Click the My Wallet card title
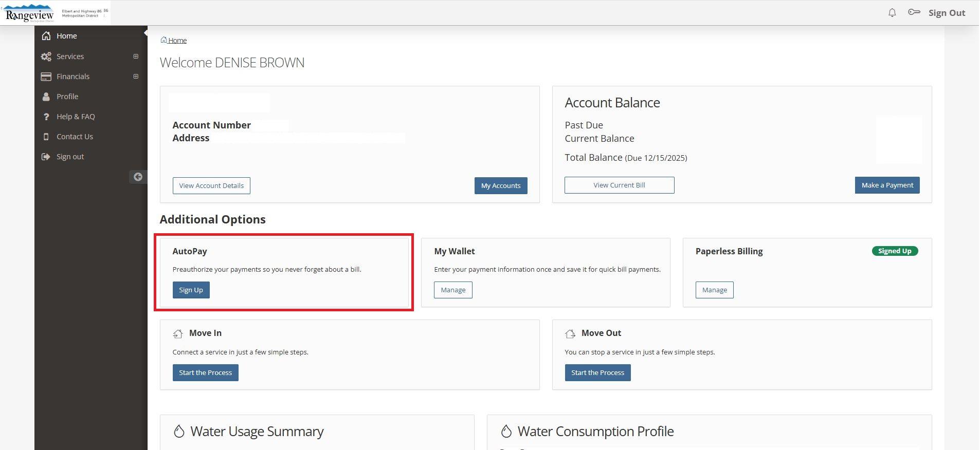 point(454,251)
